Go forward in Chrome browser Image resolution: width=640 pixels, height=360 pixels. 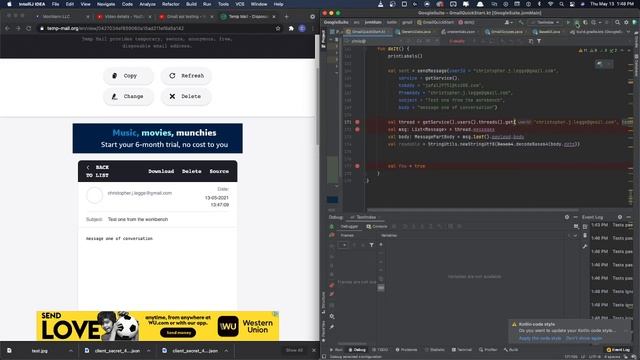(18, 29)
